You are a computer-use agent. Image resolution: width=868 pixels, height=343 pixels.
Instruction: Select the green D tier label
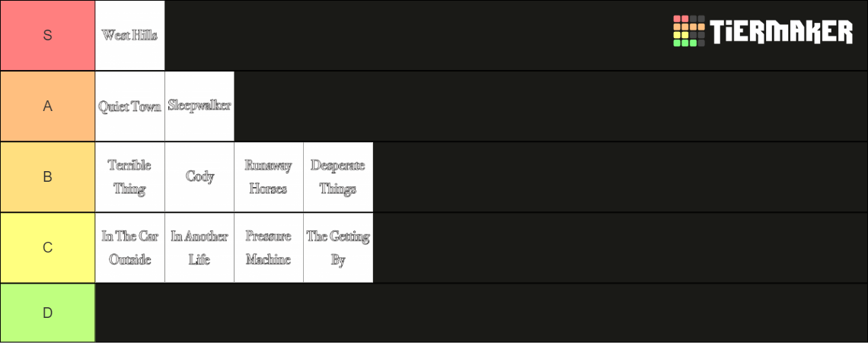tap(48, 313)
